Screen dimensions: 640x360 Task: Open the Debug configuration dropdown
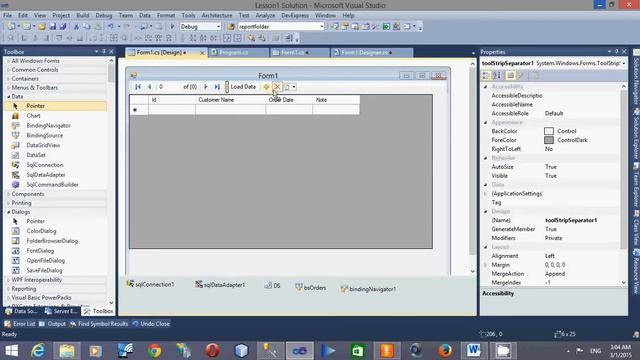pyautogui.click(x=218, y=27)
